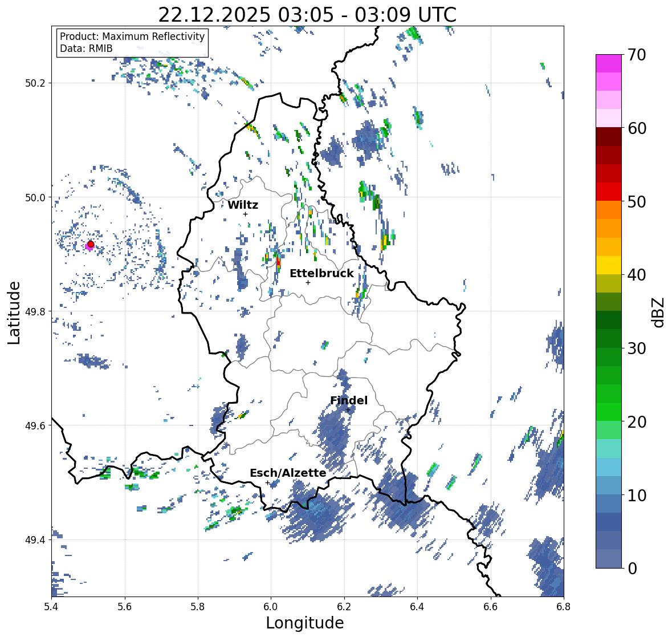The height and width of the screenshot is (637, 672).
Task: Click the Ettelbruck station cross marker
Action: 308,282
